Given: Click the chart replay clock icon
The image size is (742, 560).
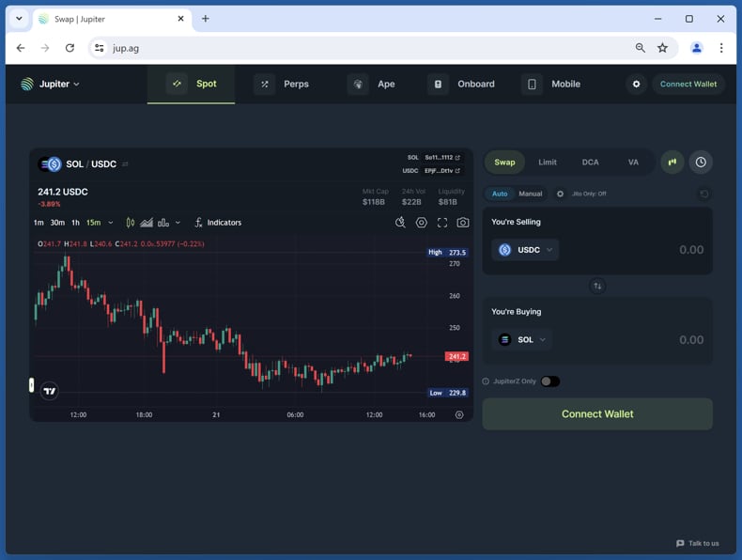Looking at the screenshot, I should [x=400, y=223].
